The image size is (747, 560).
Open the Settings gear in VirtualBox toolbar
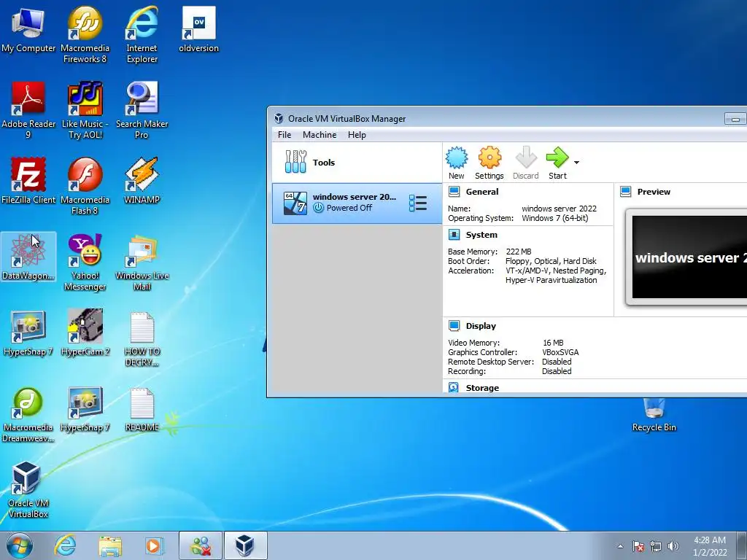[x=489, y=163]
